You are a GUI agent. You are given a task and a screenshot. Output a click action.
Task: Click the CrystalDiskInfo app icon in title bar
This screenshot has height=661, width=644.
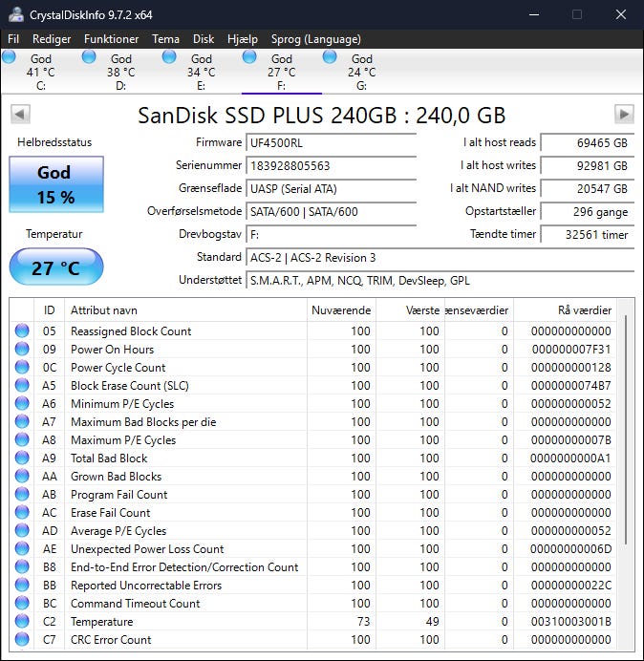click(x=15, y=14)
